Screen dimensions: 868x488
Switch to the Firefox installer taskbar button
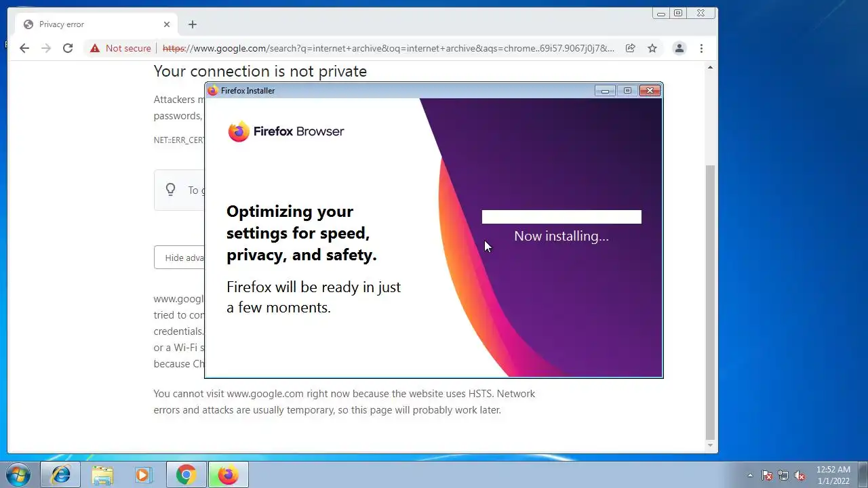click(x=229, y=475)
